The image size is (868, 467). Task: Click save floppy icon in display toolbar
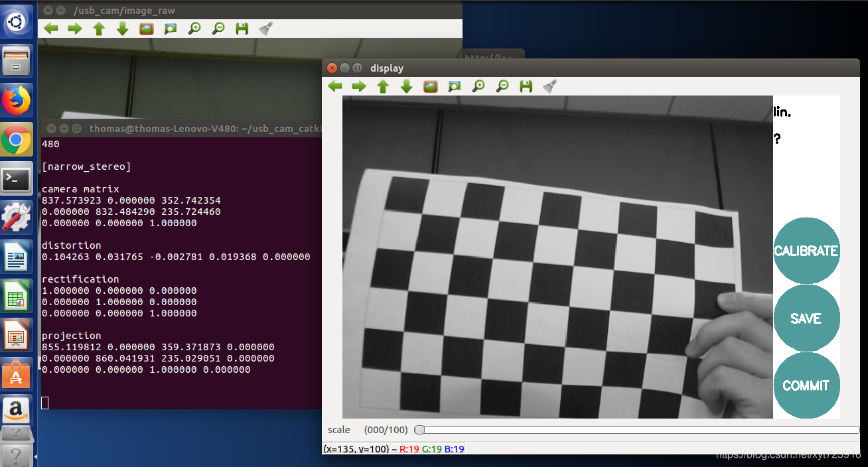[526, 86]
